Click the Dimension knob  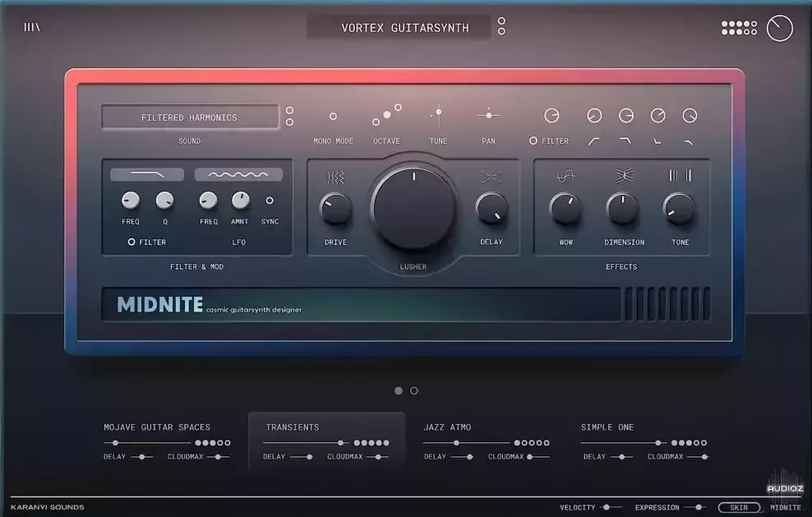(622, 209)
